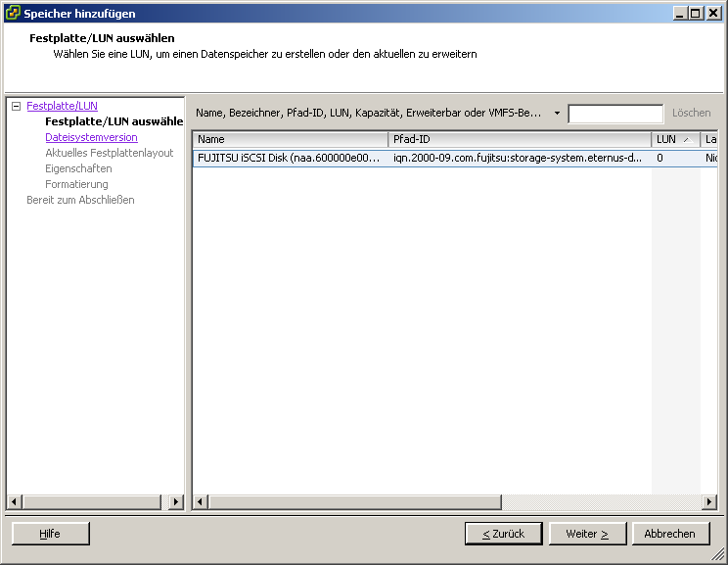Maximize the Speicher hinzufügen window
This screenshot has height=565, width=728.
click(696, 14)
